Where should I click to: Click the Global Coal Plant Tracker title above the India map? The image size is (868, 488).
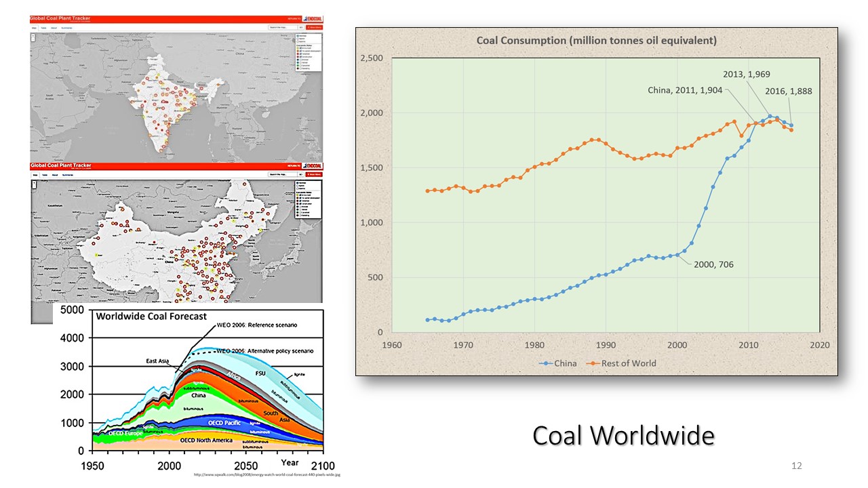(60, 18)
